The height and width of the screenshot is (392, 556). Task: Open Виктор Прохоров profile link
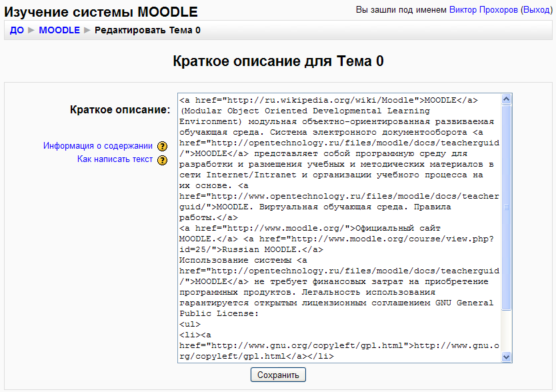click(x=483, y=9)
